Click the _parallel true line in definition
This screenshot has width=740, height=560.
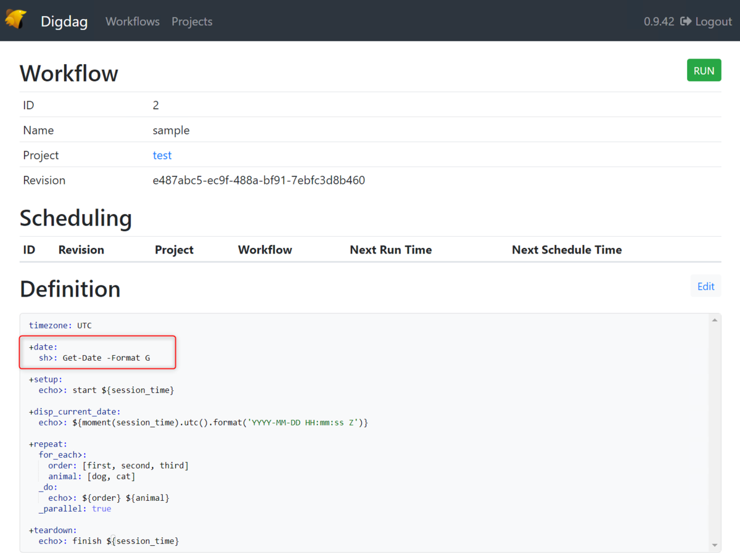coord(75,509)
